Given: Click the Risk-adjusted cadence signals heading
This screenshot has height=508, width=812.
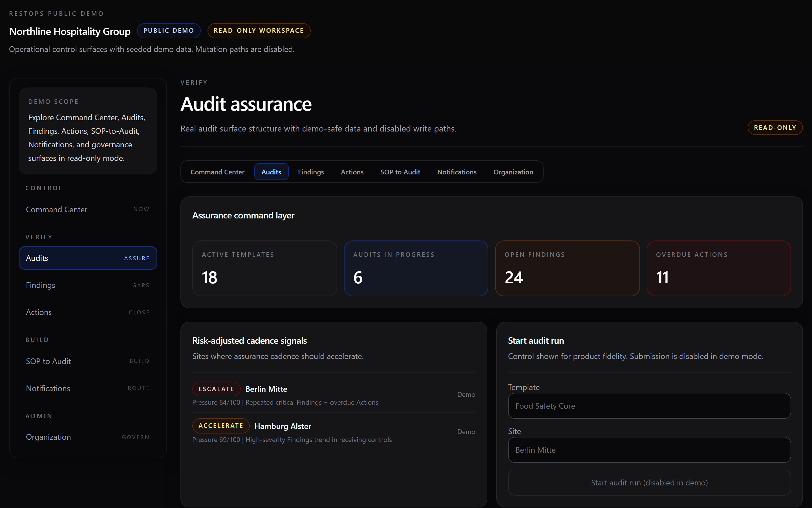Looking at the screenshot, I should coord(249,341).
